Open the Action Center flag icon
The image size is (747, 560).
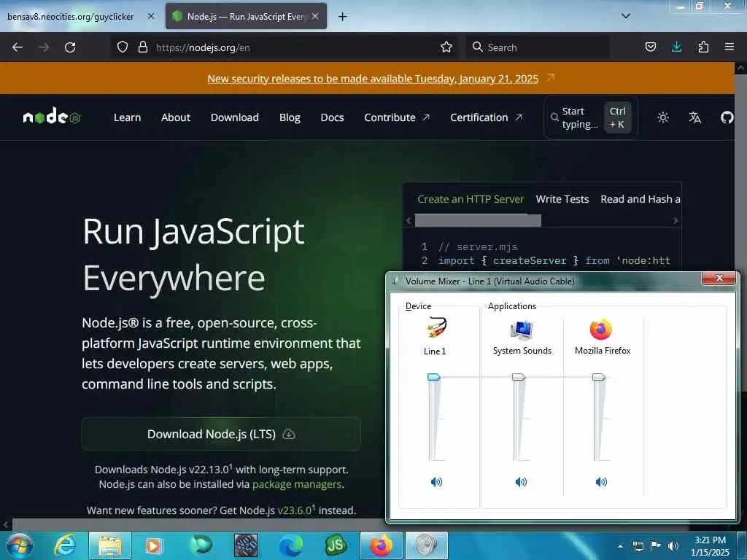(x=656, y=546)
